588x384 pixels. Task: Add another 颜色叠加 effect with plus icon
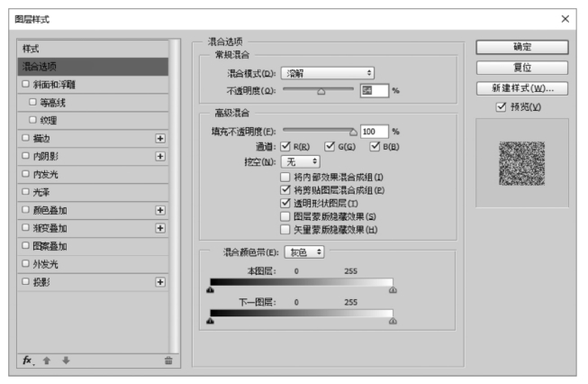[x=160, y=210]
